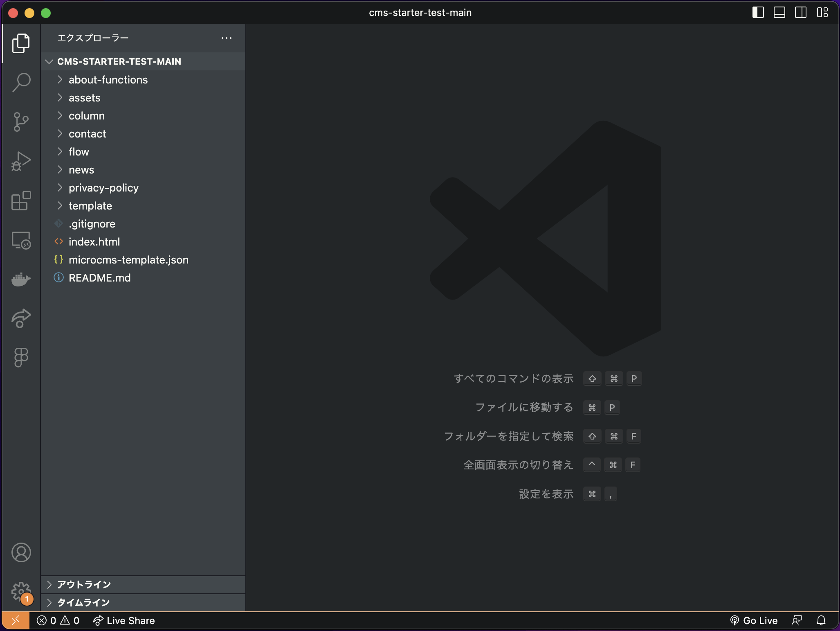
Task: Open the feedback icon in status bar
Action: click(x=797, y=621)
